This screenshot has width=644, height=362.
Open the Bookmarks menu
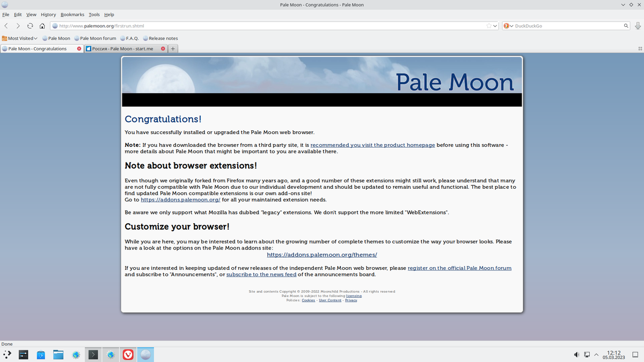point(72,14)
